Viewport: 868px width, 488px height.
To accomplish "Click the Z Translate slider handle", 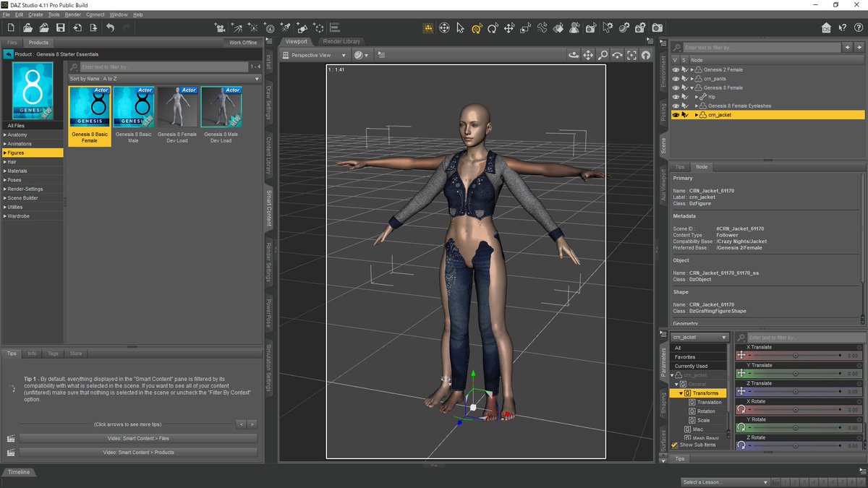I will 796,392.
